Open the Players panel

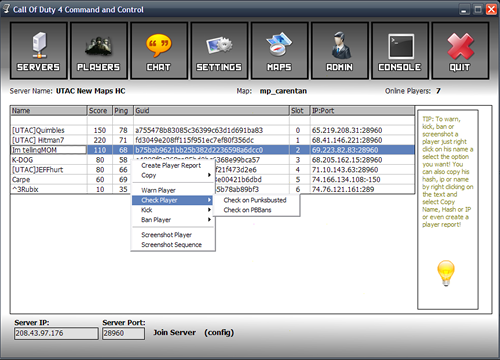(x=99, y=51)
